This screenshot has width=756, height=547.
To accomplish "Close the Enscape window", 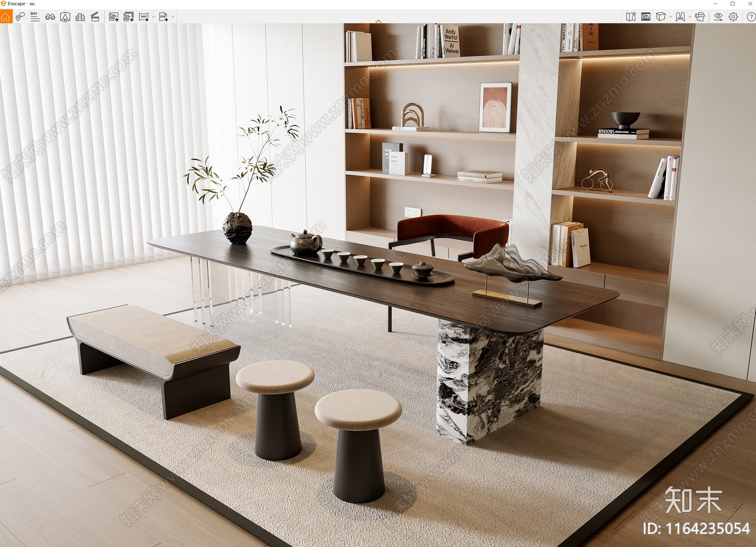I will pyautogui.click(x=750, y=3).
